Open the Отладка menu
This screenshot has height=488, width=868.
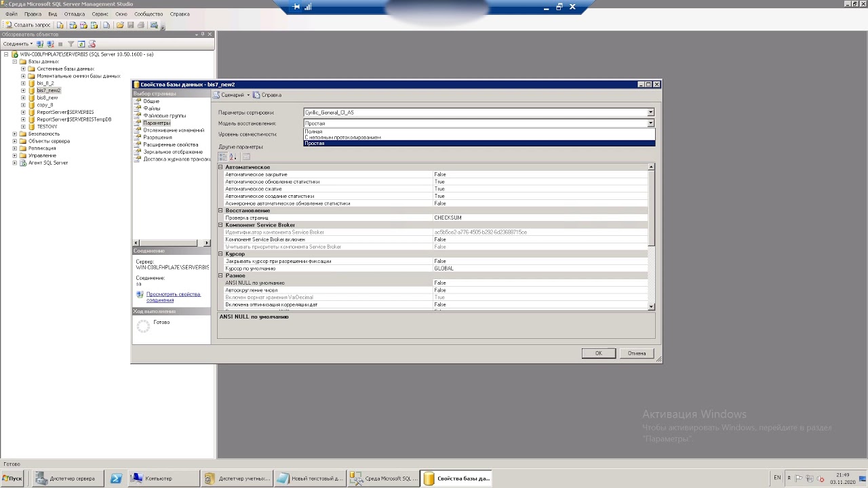coord(75,14)
